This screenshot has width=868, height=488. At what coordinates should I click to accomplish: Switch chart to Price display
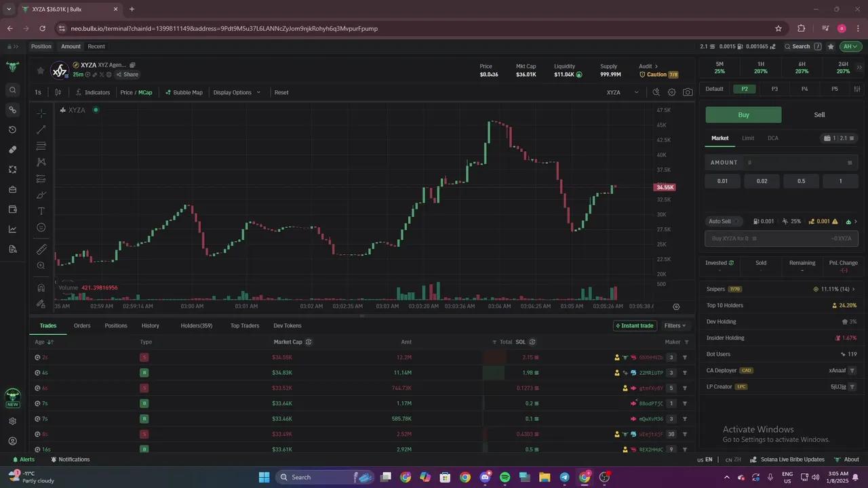click(x=126, y=92)
